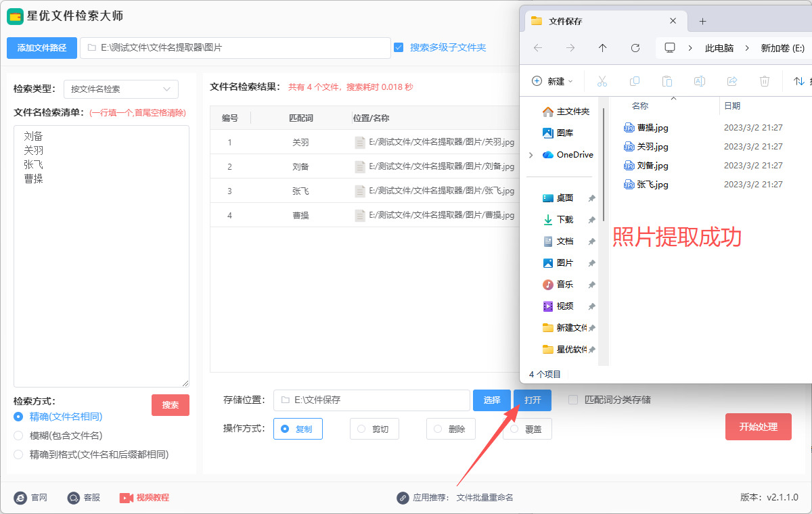Click the 星优文件检索大师 app logo icon
The height and width of the screenshot is (514, 812).
[x=15, y=16]
